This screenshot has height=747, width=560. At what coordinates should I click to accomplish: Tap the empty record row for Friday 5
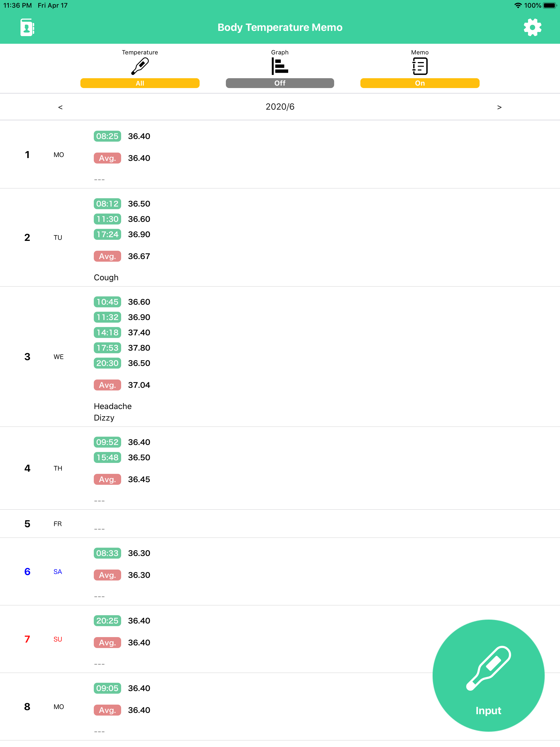pos(99,528)
